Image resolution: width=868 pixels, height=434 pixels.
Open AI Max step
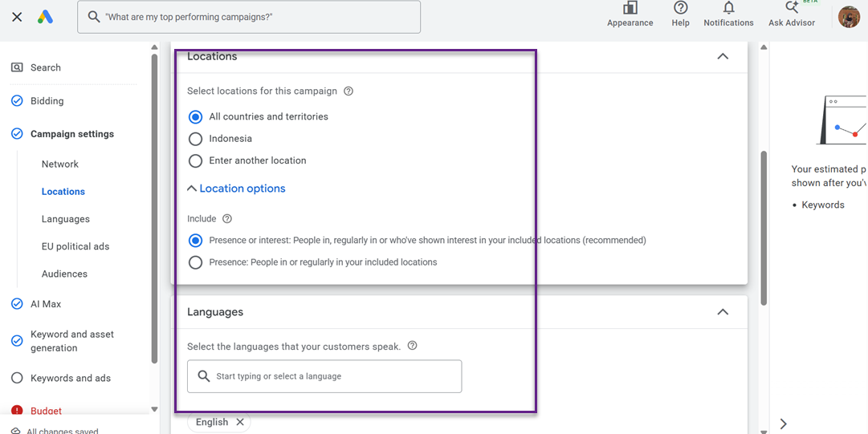click(46, 304)
